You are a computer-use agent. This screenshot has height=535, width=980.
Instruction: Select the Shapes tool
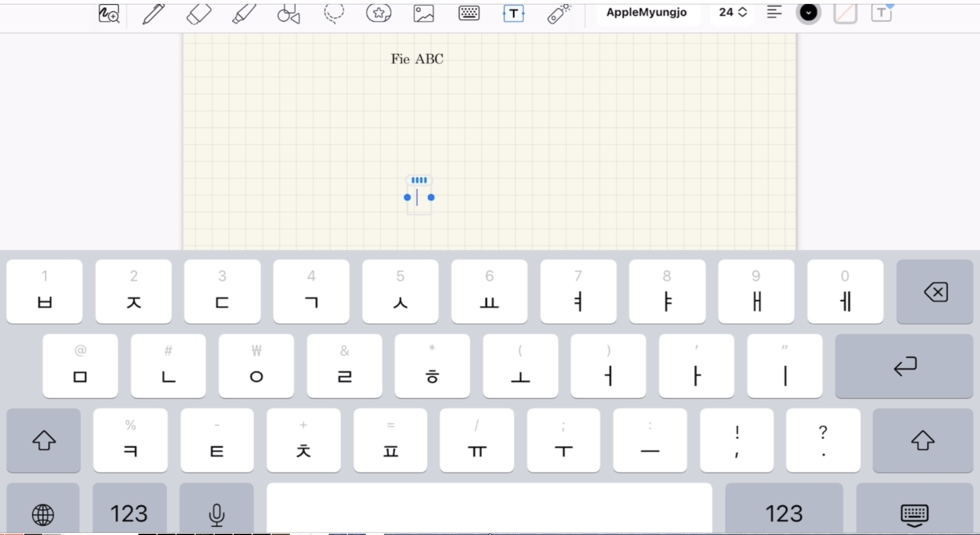click(289, 14)
